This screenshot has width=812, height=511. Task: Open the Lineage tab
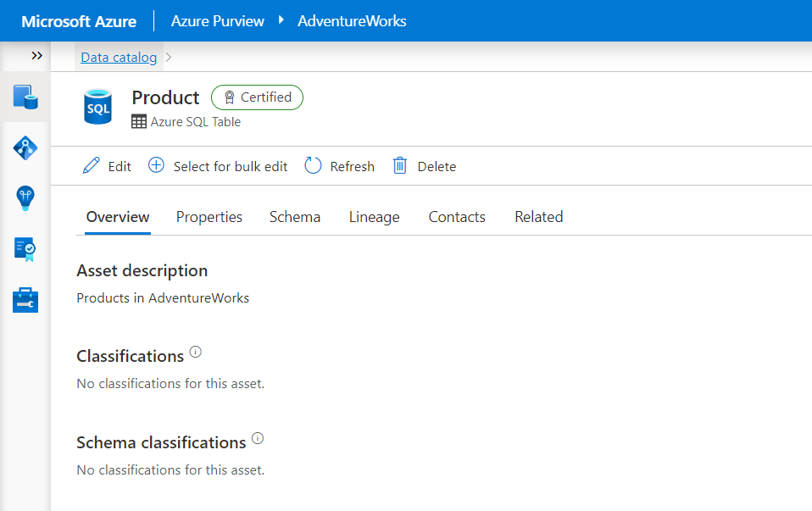point(374,217)
